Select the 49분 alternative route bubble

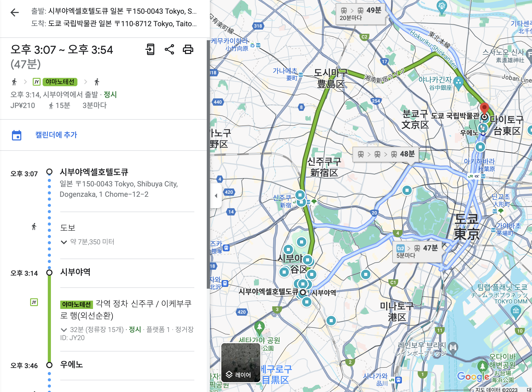[x=361, y=14]
